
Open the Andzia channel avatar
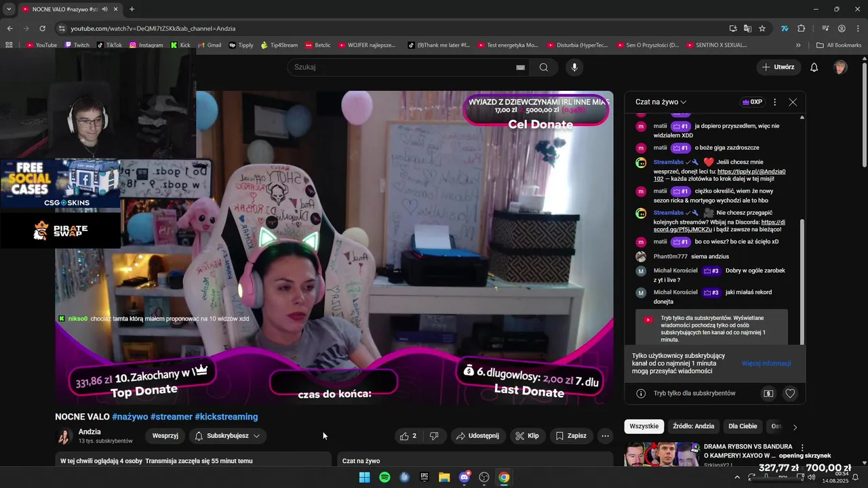coord(64,436)
